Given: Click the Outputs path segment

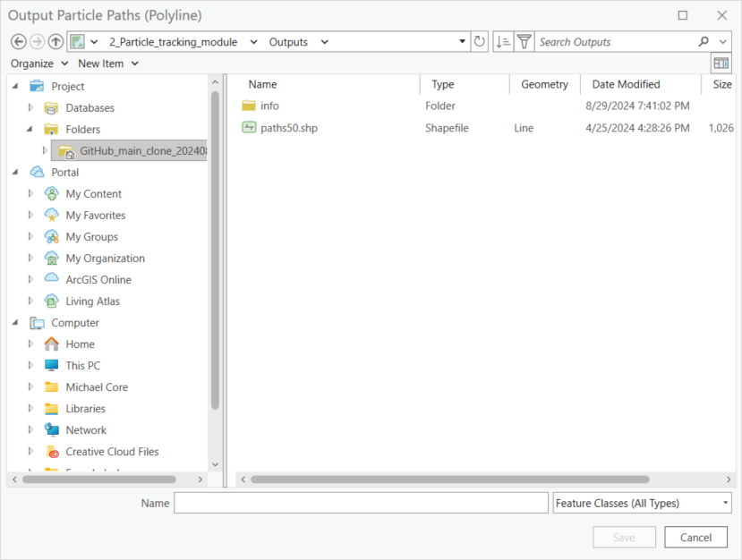Looking at the screenshot, I should click(x=288, y=42).
